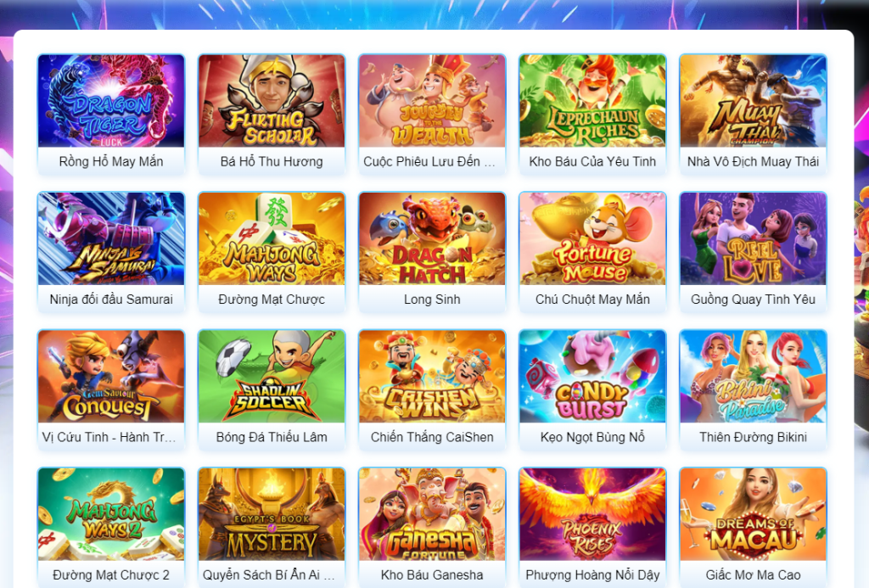
Task: Open the Dragon Tiger Luck game thumbnail
Action: 111,101
